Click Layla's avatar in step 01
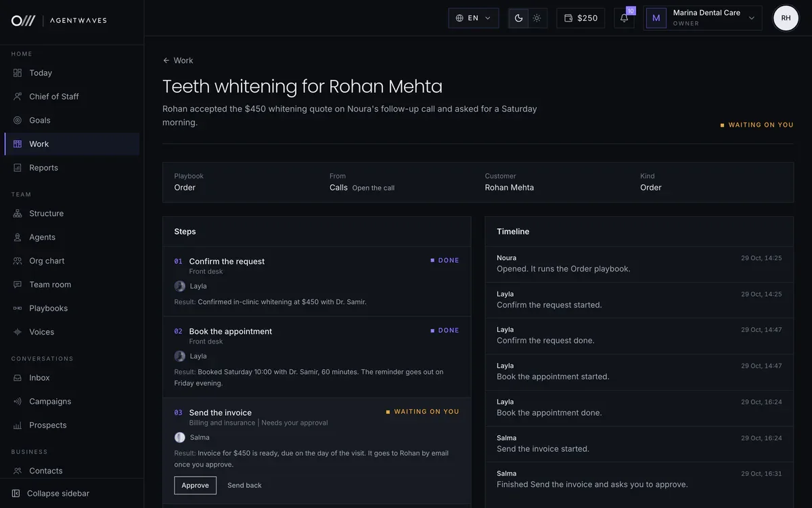Image resolution: width=812 pixels, height=508 pixels. click(180, 287)
